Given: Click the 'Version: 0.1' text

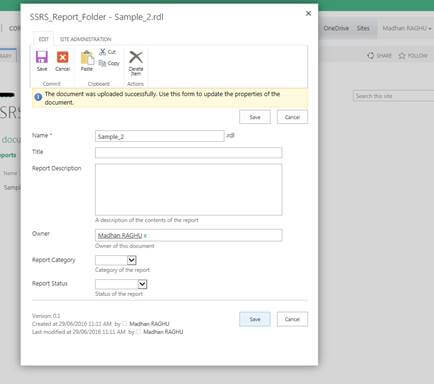Looking at the screenshot, I should click(46, 316).
